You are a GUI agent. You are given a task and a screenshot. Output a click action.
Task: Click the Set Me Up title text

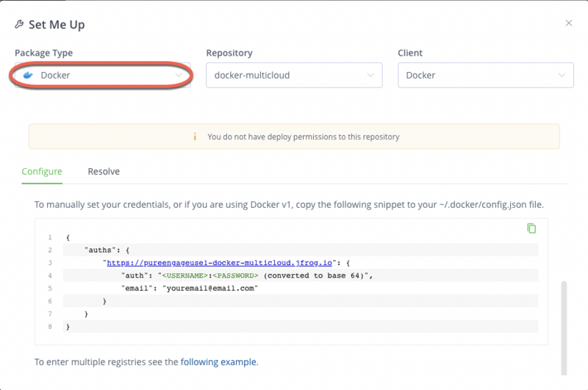57,25
